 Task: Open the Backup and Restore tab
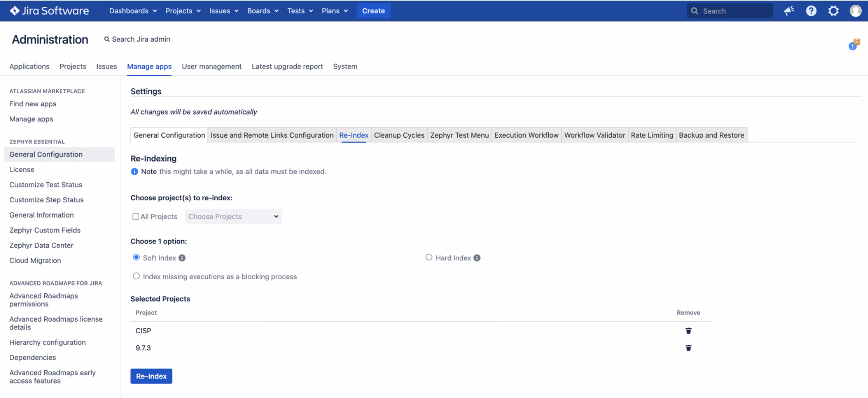[x=711, y=135]
